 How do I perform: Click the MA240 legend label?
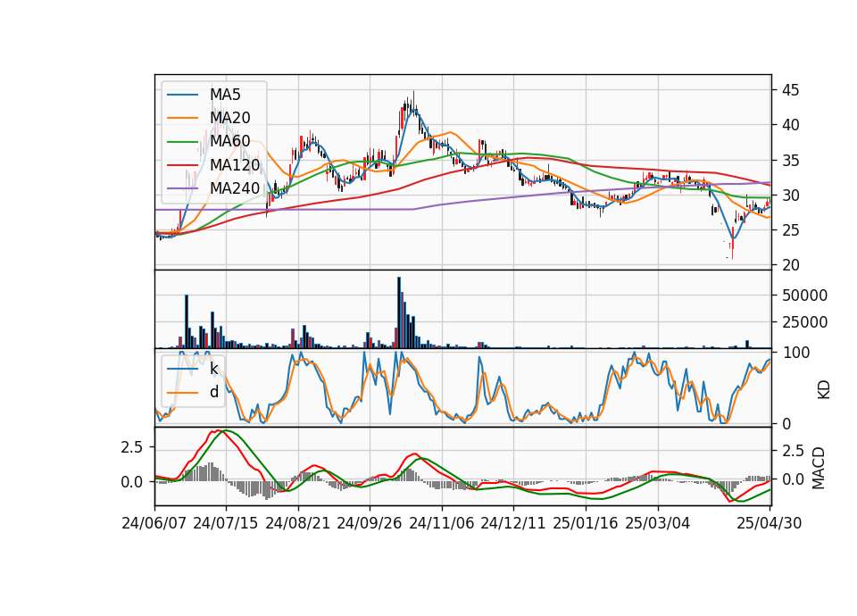(235, 188)
